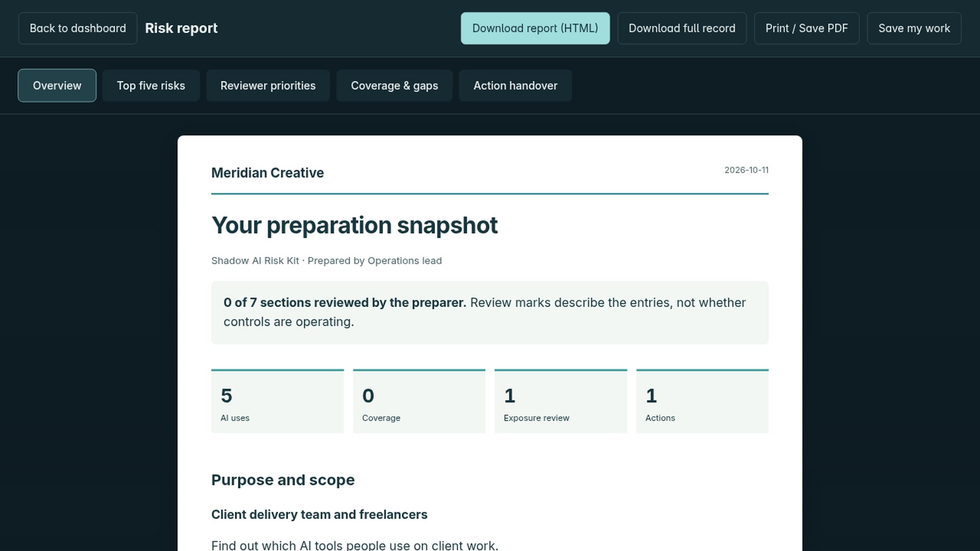Click Download full record button
980x551 pixels.
[682, 28]
